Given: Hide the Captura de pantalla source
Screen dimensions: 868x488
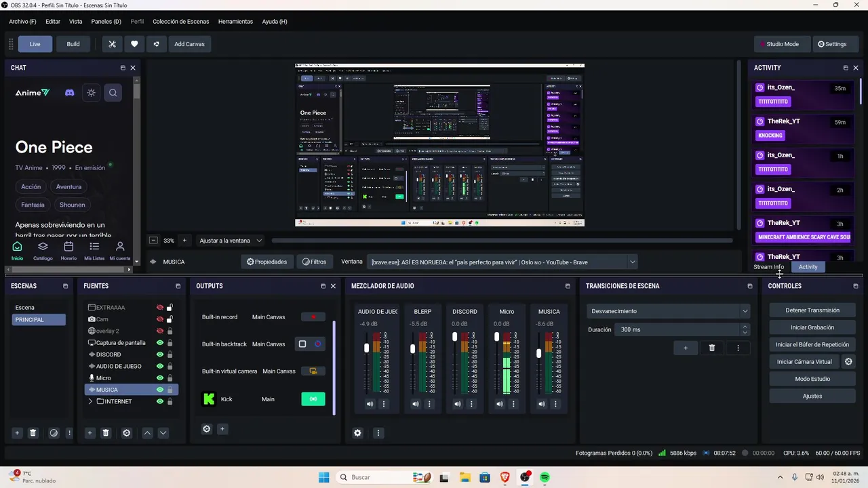Looking at the screenshot, I should (160, 343).
